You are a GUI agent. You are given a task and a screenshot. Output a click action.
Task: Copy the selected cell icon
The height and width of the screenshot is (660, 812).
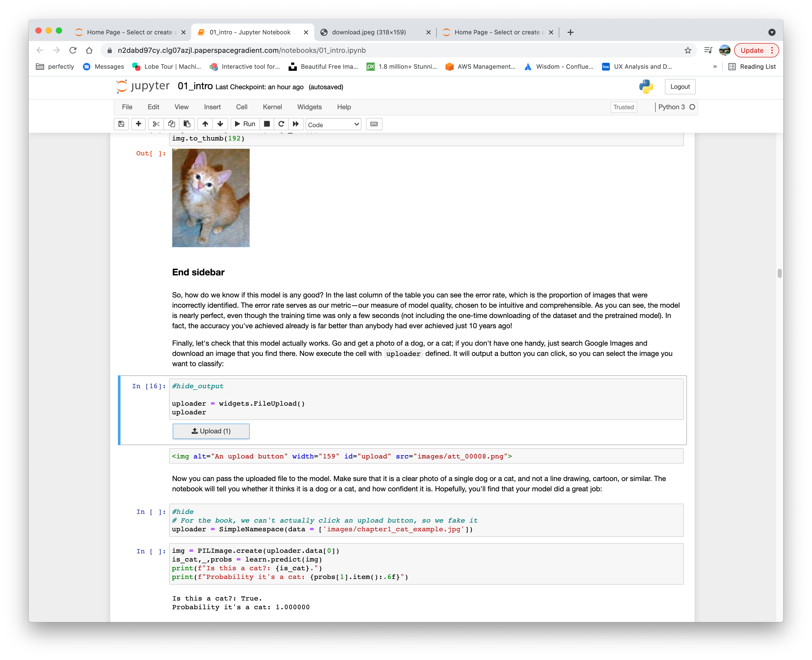coord(171,124)
